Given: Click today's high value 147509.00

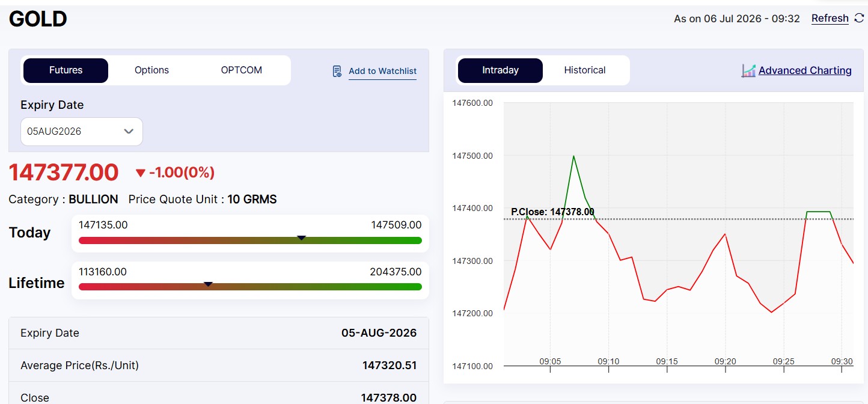Looking at the screenshot, I should 396,225.
